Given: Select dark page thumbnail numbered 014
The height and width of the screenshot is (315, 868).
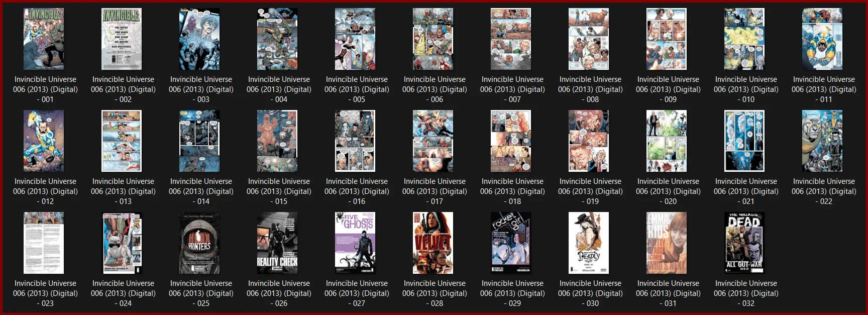Looking at the screenshot, I should tap(199, 141).
